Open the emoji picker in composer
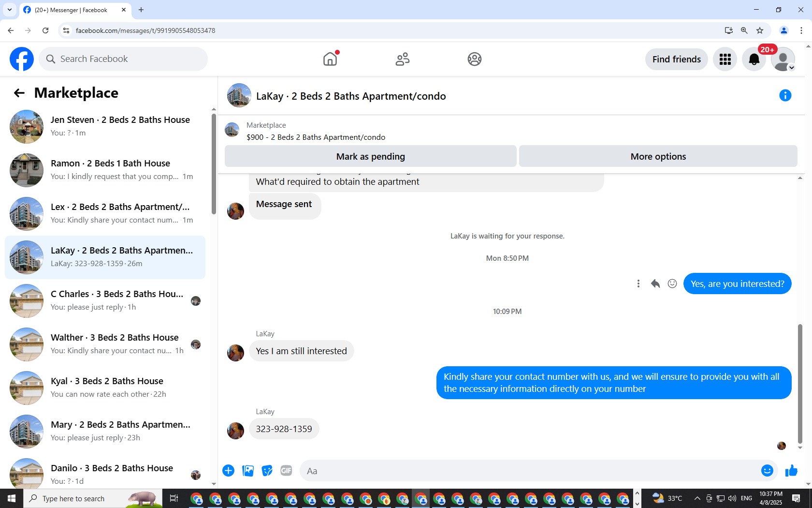 [x=767, y=471]
